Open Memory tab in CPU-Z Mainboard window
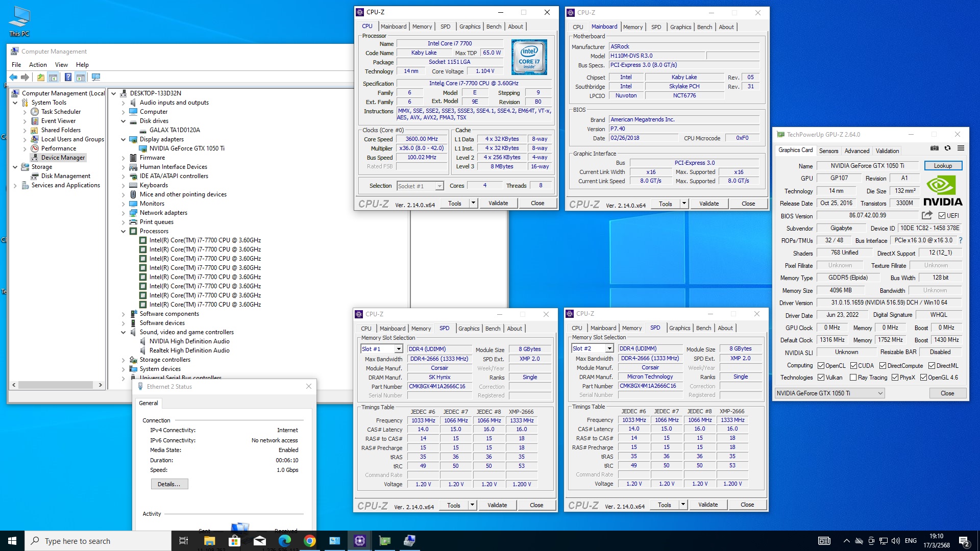The image size is (980, 551). click(x=633, y=27)
